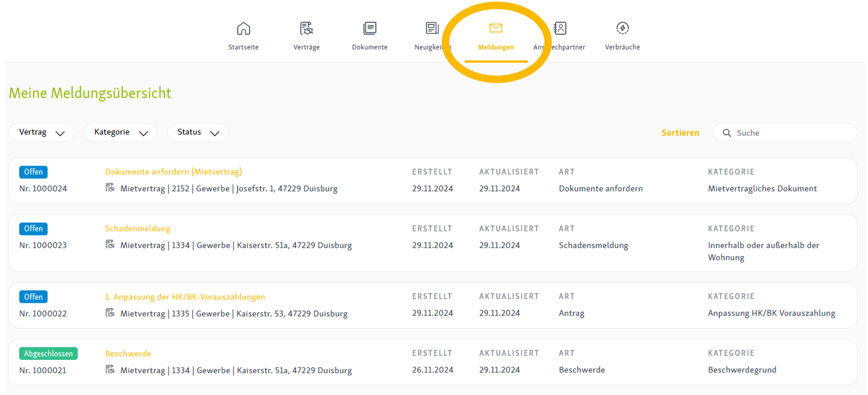Click the Ansprechpartner contact book icon

tap(560, 28)
